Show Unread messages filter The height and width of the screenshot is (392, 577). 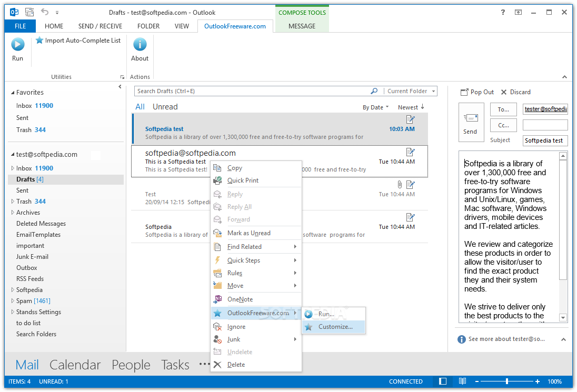click(x=165, y=107)
